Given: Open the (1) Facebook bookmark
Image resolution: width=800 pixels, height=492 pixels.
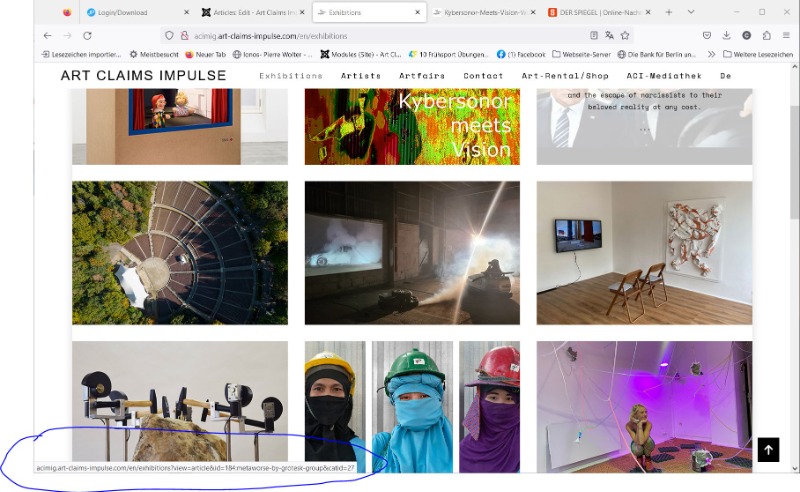Looking at the screenshot, I should [x=521, y=54].
